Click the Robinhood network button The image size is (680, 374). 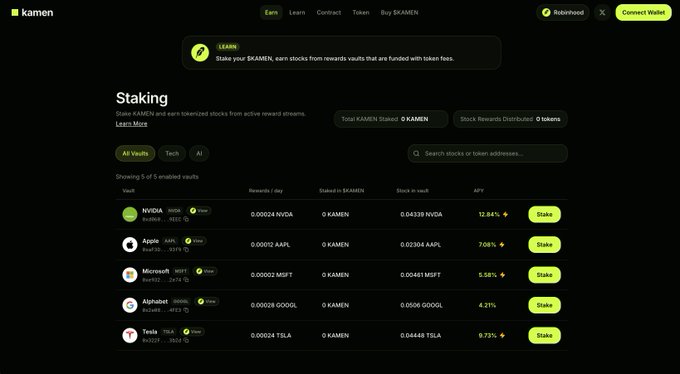tap(563, 13)
